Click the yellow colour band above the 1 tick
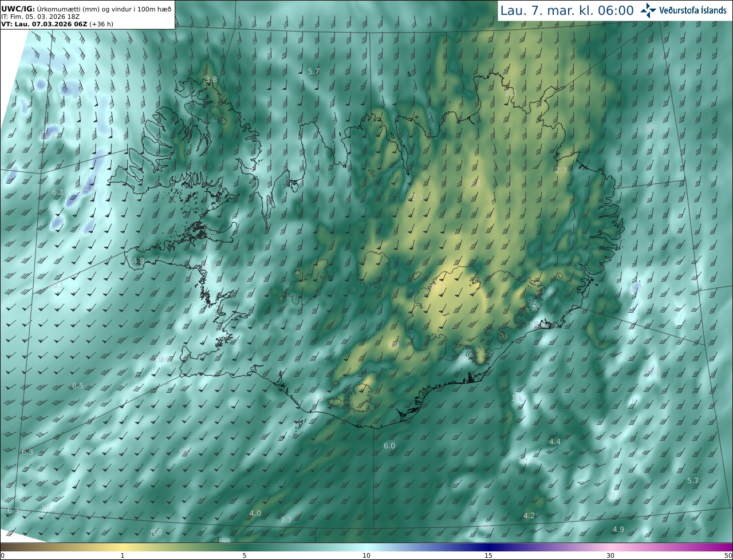The width and height of the screenshot is (733, 560). pyautogui.click(x=123, y=547)
